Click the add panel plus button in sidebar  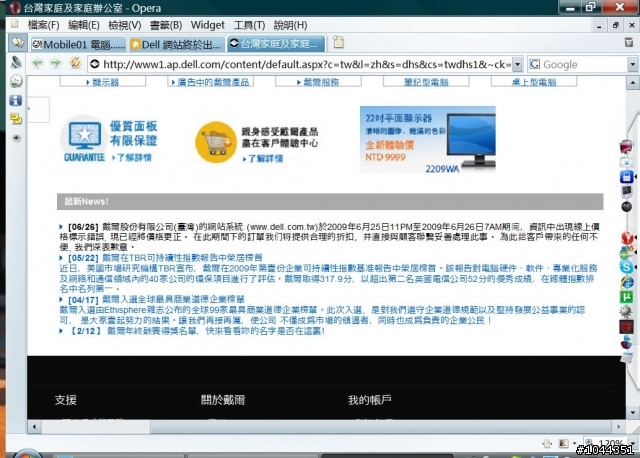[16, 138]
